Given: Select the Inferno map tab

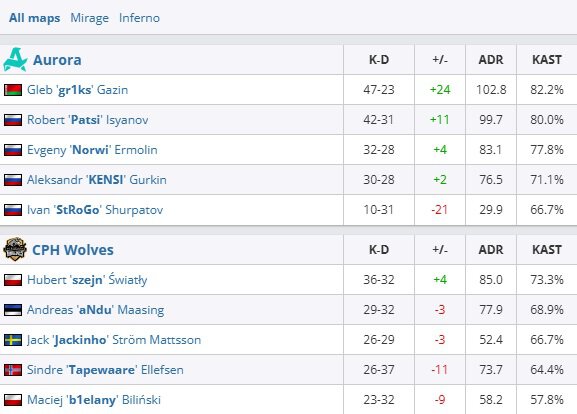Looking at the screenshot, I should 139,18.
